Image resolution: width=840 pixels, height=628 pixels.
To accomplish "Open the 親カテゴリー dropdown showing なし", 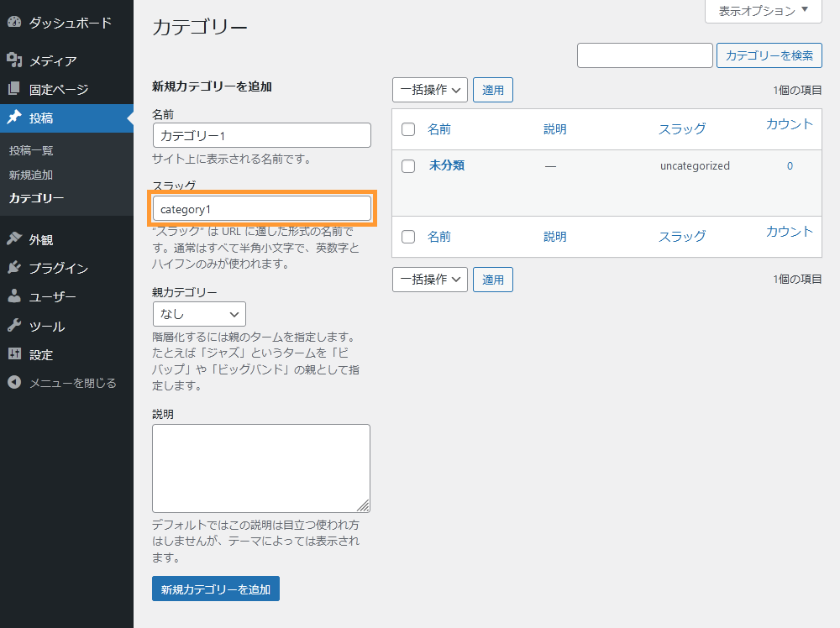I will pos(199,313).
